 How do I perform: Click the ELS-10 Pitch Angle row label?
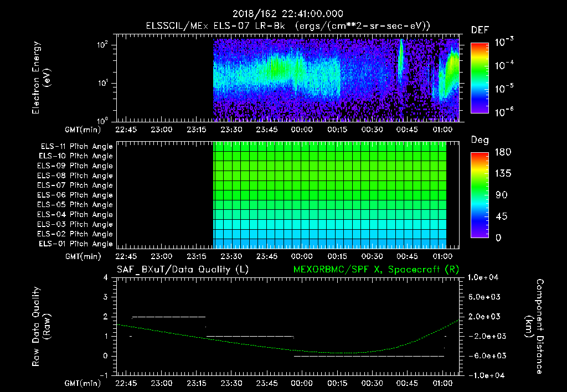click(76, 156)
